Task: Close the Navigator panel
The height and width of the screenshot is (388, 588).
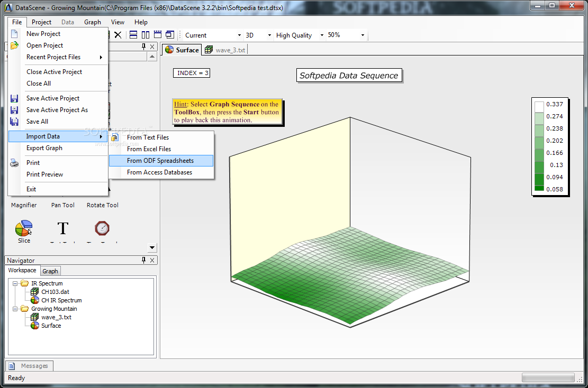Action: point(152,260)
